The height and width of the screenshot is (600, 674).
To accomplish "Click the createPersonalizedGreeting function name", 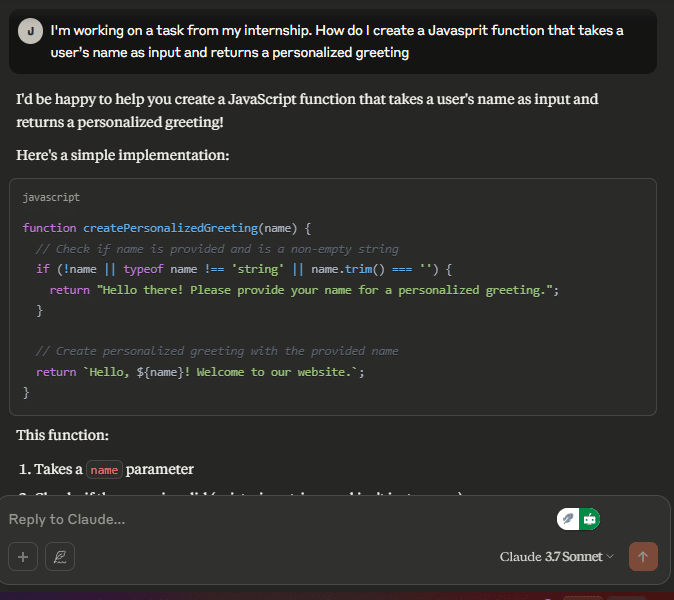I will click(x=170, y=228).
